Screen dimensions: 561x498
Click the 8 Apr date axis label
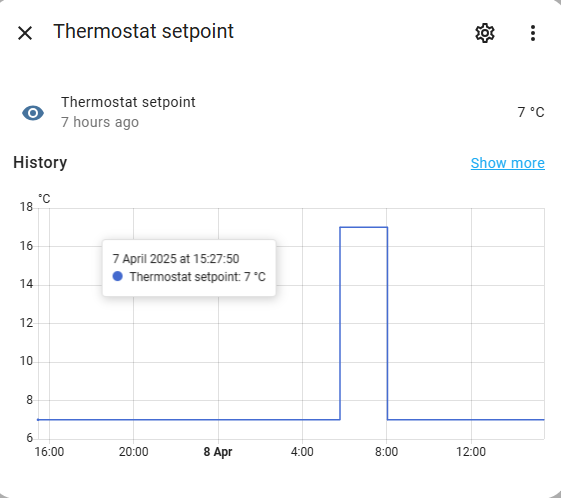click(x=218, y=452)
